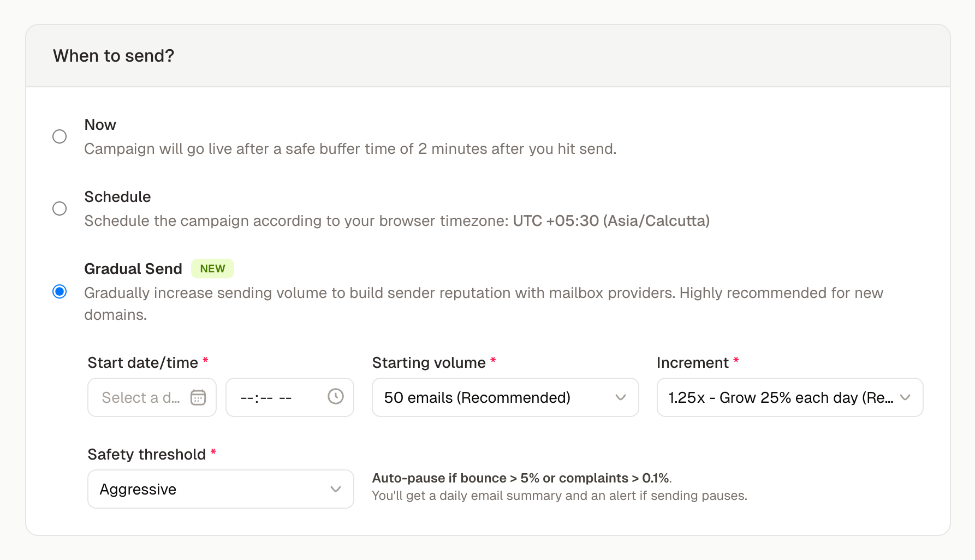This screenshot has height=560, width=975.
Task: Select the Now send option
Action: (60, 136)
